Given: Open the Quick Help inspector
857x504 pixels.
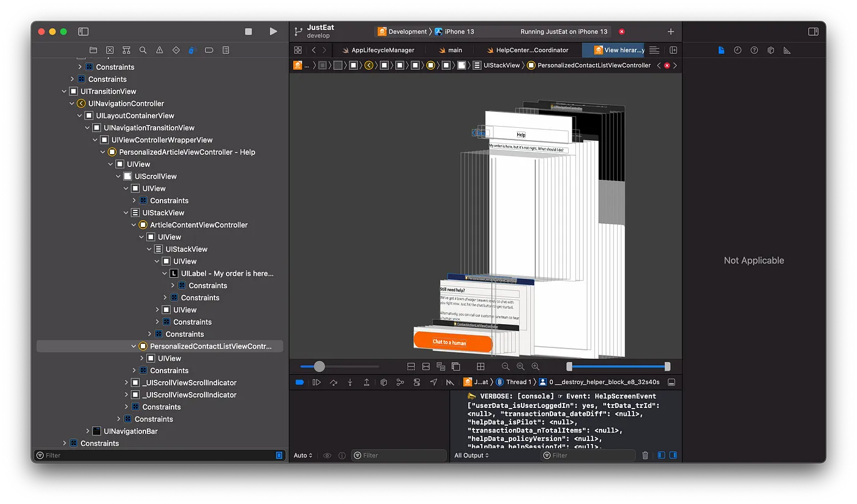Looking at the screenshot, I should coord(754,50).
